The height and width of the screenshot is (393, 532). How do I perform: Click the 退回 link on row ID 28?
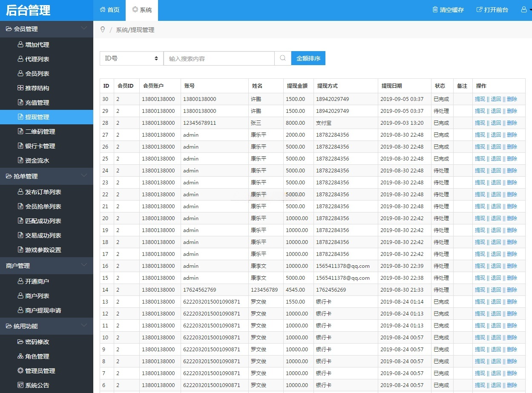pos(496,123)
